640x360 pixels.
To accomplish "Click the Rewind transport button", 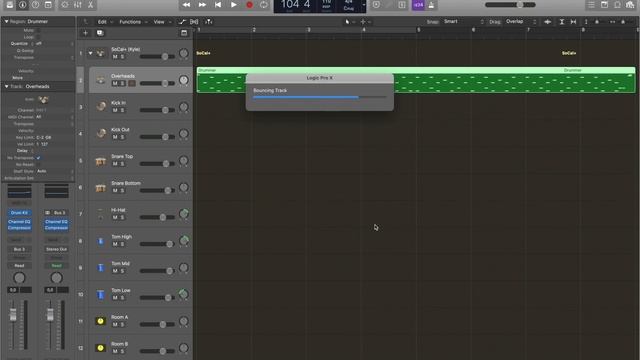I will 186,4.
